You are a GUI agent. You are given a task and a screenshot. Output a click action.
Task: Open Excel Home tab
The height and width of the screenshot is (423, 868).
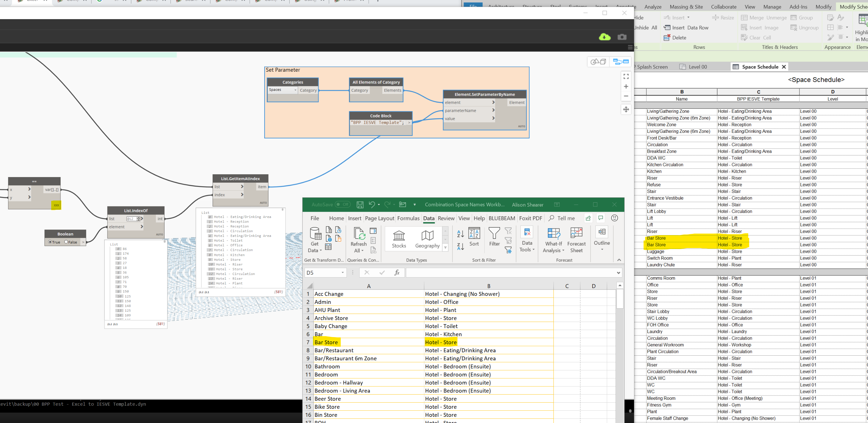click(336, 218)
